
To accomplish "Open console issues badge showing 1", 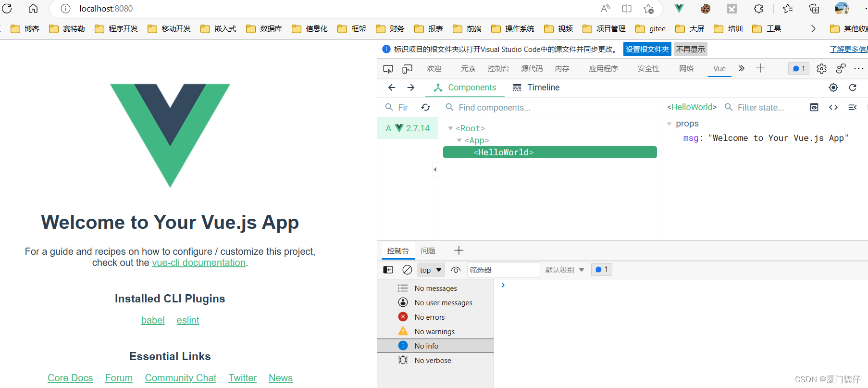I will pyautogui.click(x=602, y=270).
